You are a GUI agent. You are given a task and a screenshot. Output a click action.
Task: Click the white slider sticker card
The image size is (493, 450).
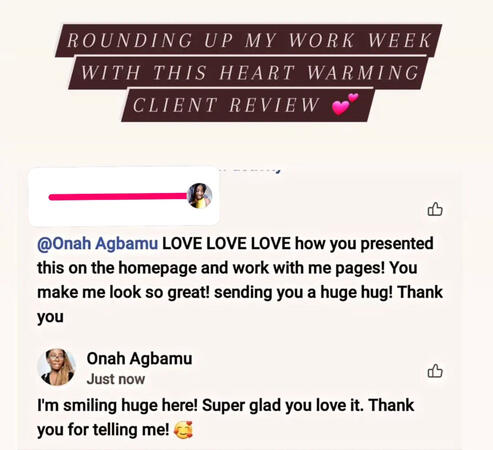[x=124, y=196]
